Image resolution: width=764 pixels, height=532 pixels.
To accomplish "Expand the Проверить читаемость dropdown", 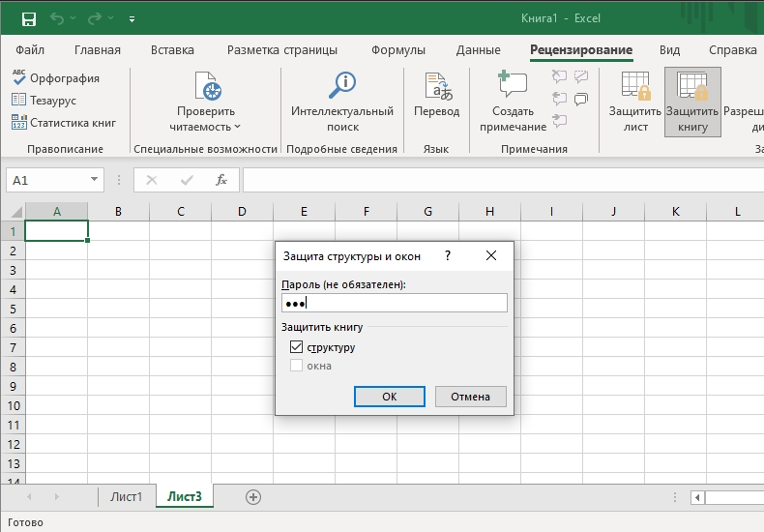I will [237, 127].
